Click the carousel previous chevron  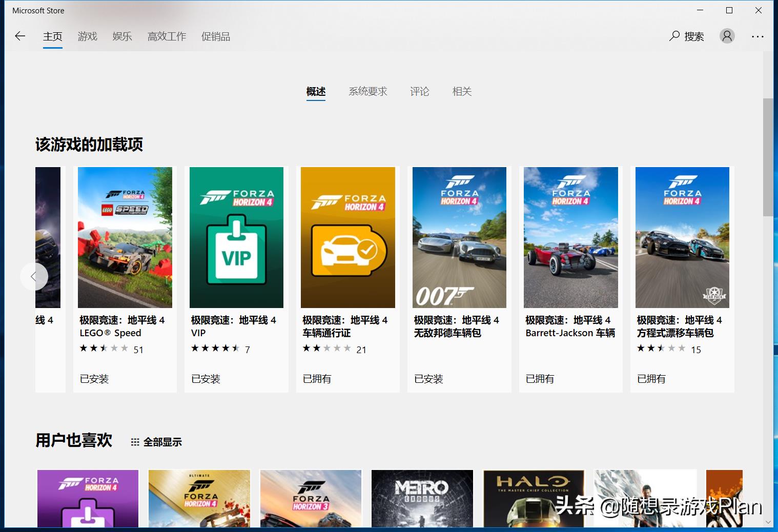pos(34,277)
